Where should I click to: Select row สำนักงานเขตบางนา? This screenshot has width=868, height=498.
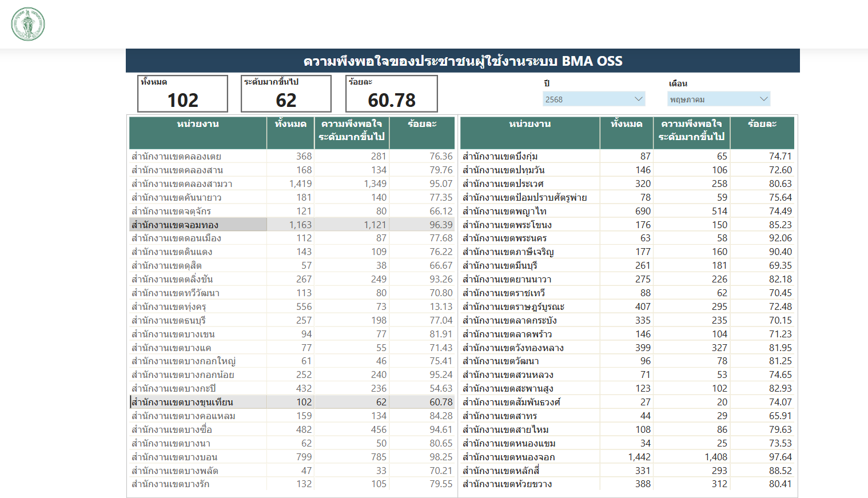pyautogui.click(x=292, y=443)
